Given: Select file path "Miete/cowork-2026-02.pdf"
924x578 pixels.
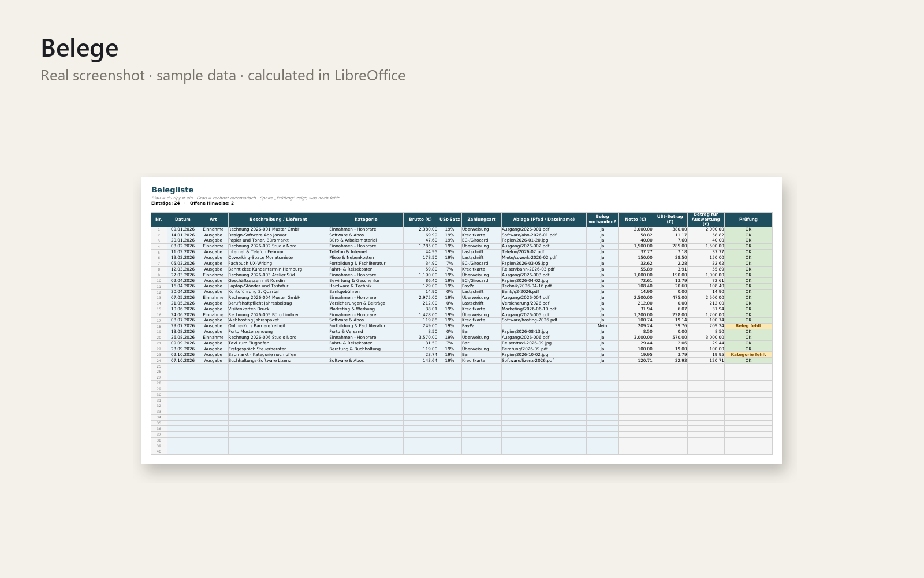Looking at the screenshot, I should click(x=544, y=258).
